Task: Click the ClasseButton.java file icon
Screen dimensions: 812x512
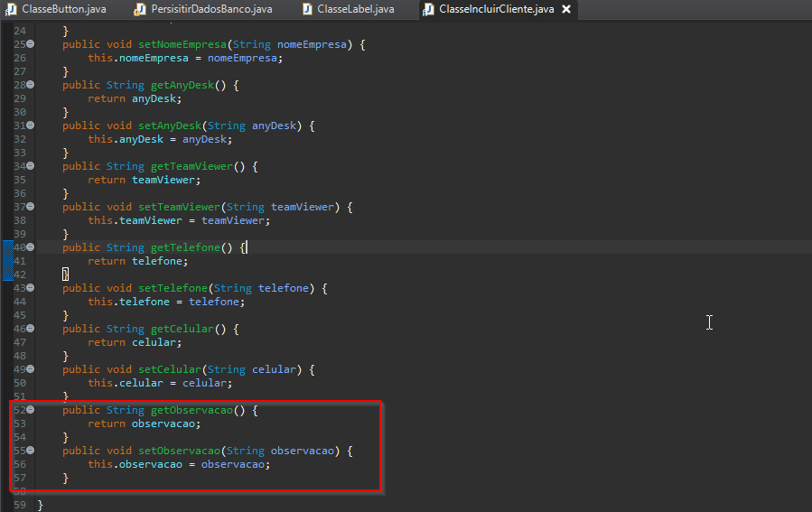Action: [11, 9]
